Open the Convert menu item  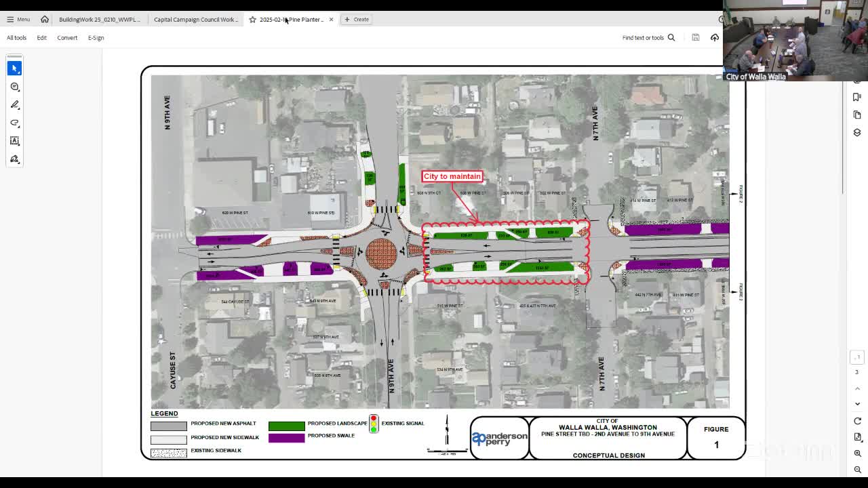[x=67, y=38]
